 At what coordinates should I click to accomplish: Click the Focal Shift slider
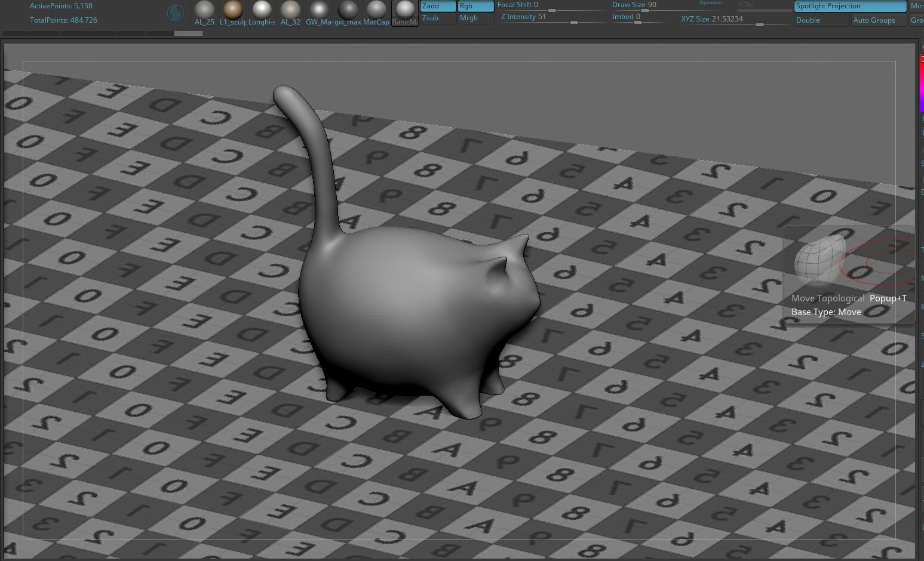click(x=552, y=5)
